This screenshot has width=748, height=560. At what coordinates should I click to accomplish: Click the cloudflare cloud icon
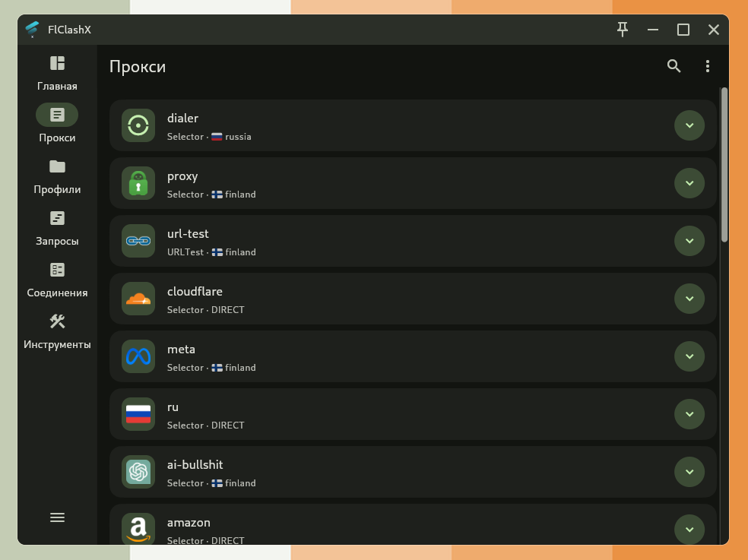tap(138, 299)
